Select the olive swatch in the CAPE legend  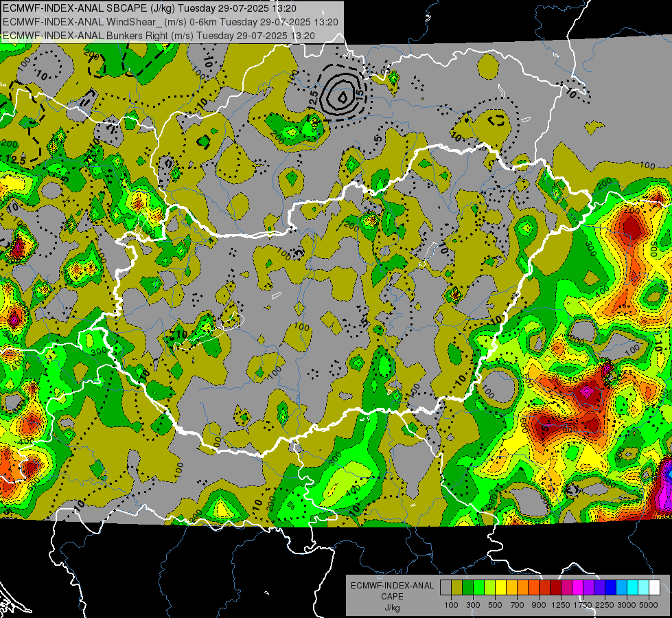point(457,588)
